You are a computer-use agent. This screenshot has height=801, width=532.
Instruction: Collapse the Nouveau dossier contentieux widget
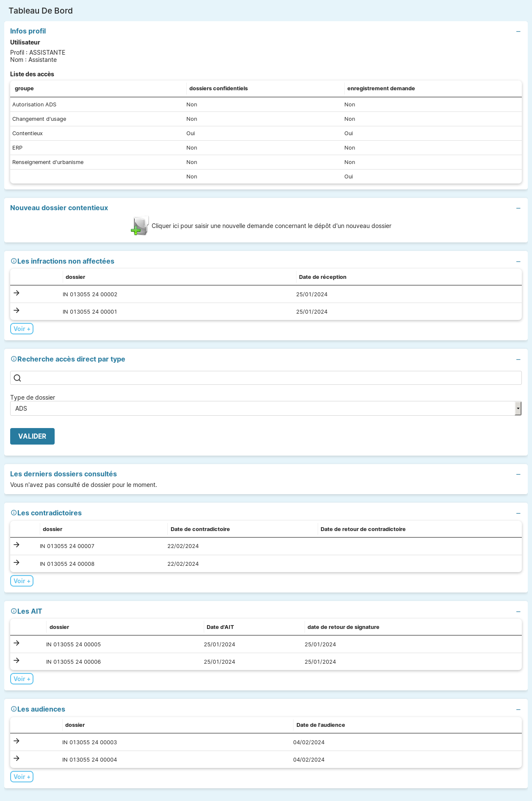[518, 208]
